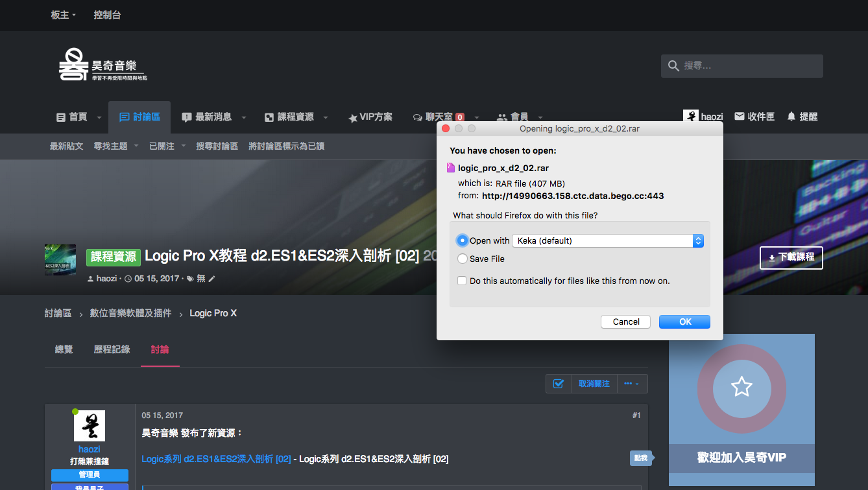Expand the dropdown arrow next to 會員
The height and width of the screenshot is (490, 868).
pos(540,118)
